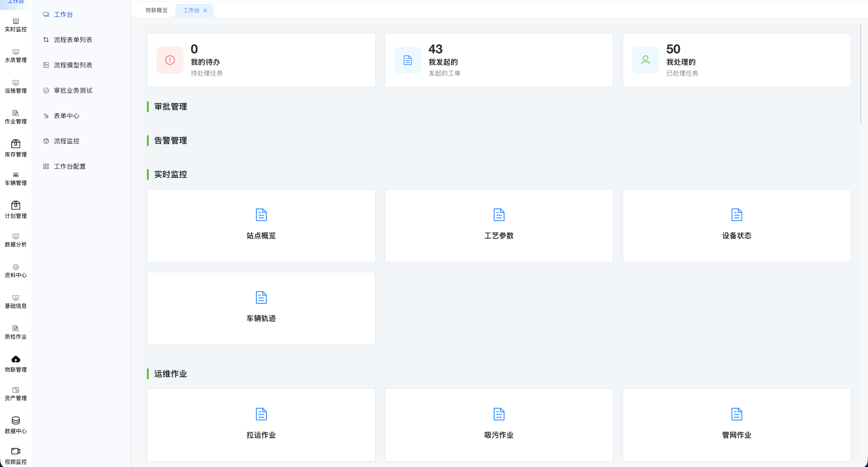868x467 pixels.
Task: Select 流程模型列表 in the submenu
Action: pos(73,65)
